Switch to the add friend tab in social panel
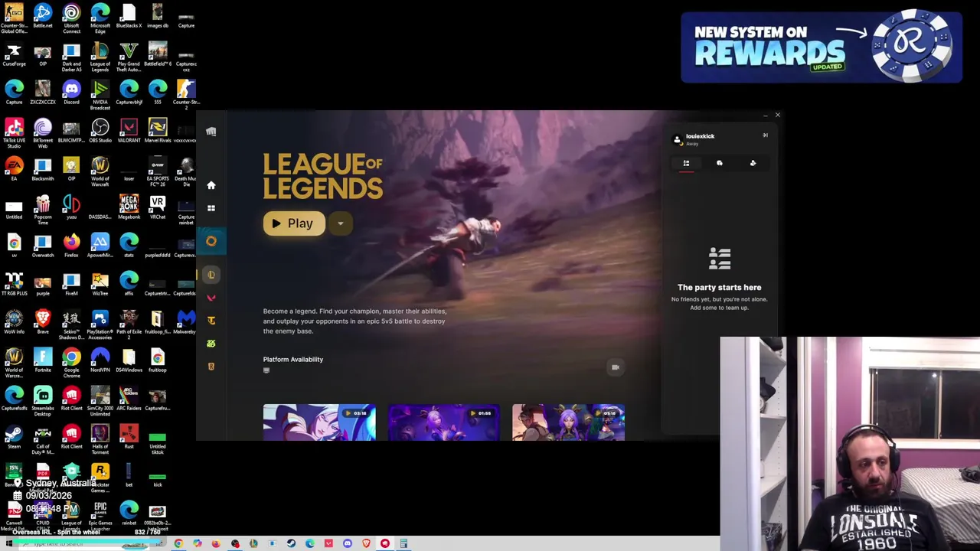 [x=753, y=163]
